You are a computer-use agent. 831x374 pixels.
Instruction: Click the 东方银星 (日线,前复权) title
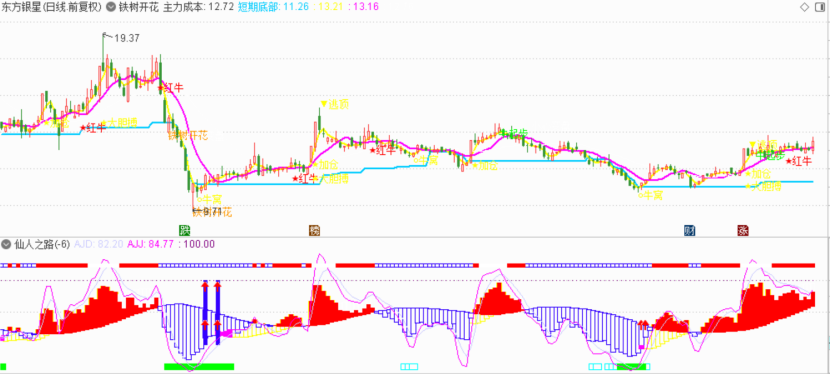[51, 7]
